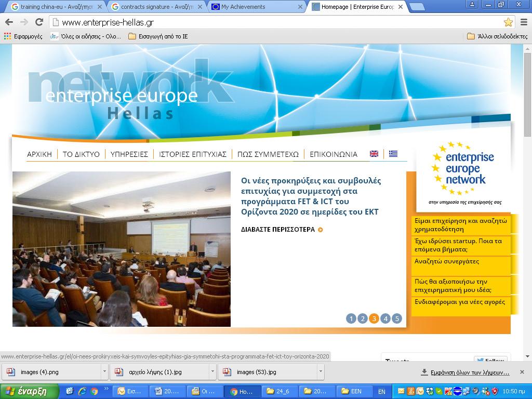Expand the quick launch chevron
532x399 pixels.
click(106, 389)
